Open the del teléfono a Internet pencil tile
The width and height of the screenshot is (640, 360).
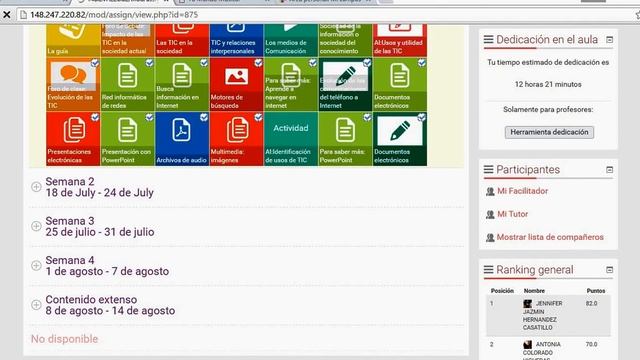(x=345, y=84)
